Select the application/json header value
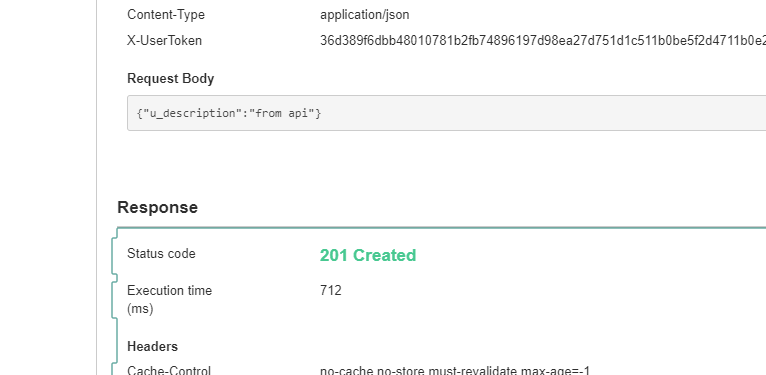Screen dimensions: 766x375 point(364,15)
